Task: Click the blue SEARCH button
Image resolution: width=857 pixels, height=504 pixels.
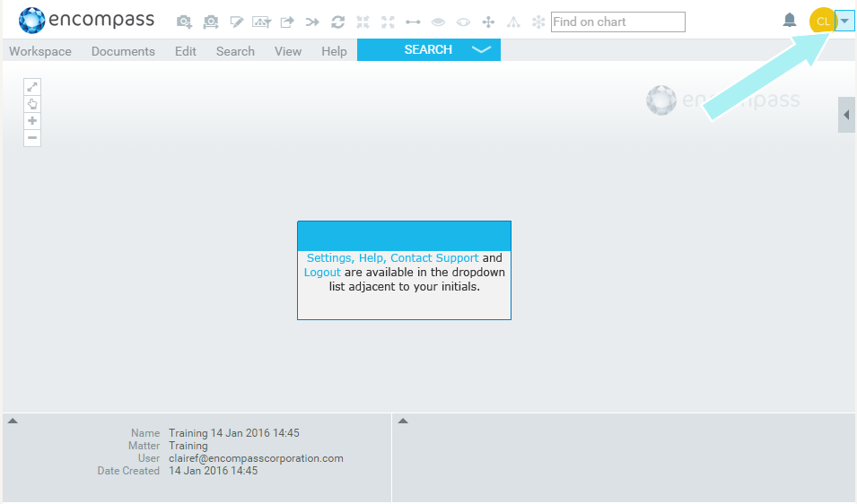Action: click(429, 49)
